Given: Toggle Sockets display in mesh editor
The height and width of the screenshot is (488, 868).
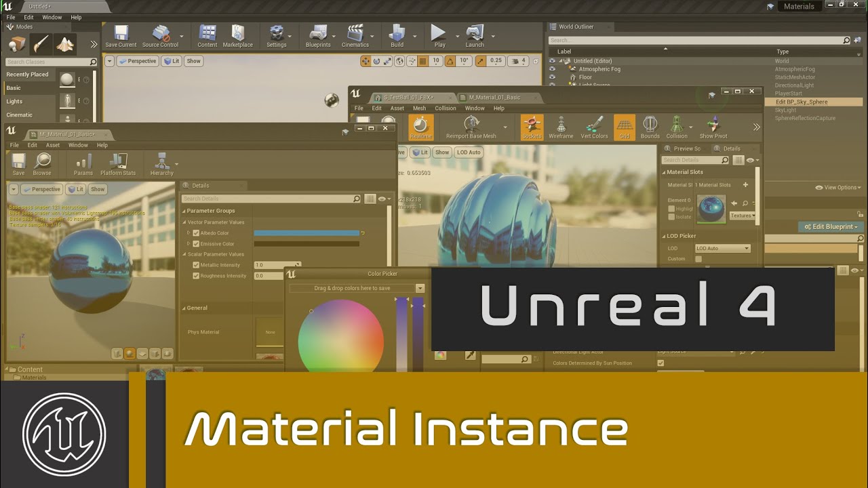Looking at the screenshot, I should click(x=532, y=127).
